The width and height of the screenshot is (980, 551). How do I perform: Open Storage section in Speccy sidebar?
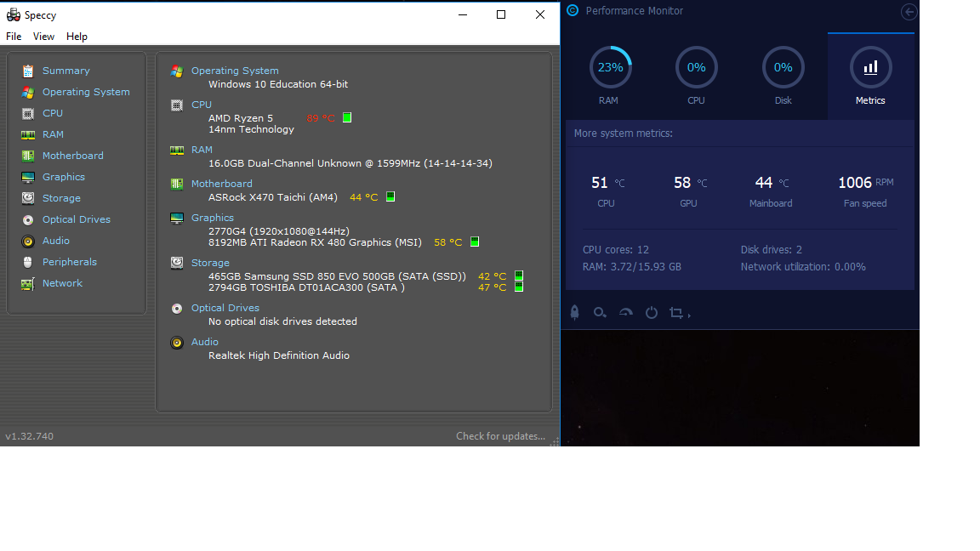[61, 198]
